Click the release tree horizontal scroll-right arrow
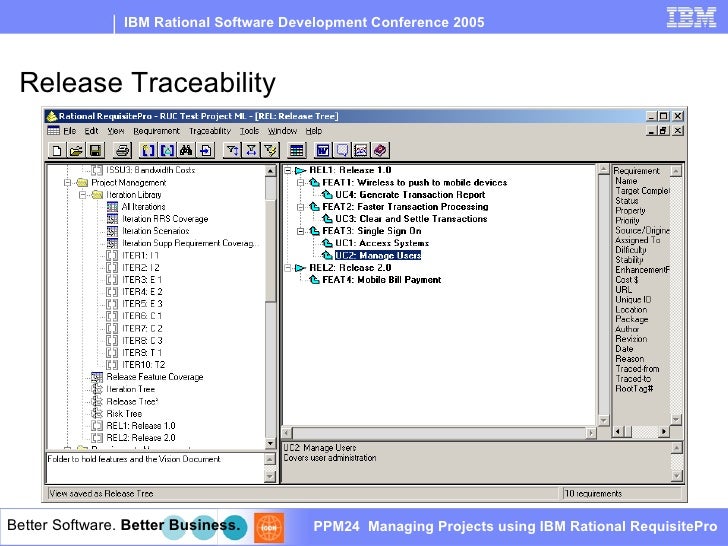The height and width of the screenshot is (546, 728). tap(591, 433)
